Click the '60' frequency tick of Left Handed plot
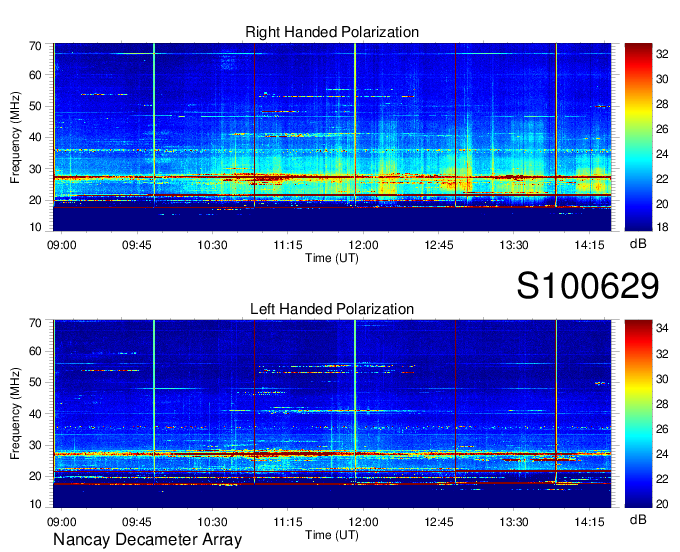Screen dimensions: 680x552 tap(36, 351)
